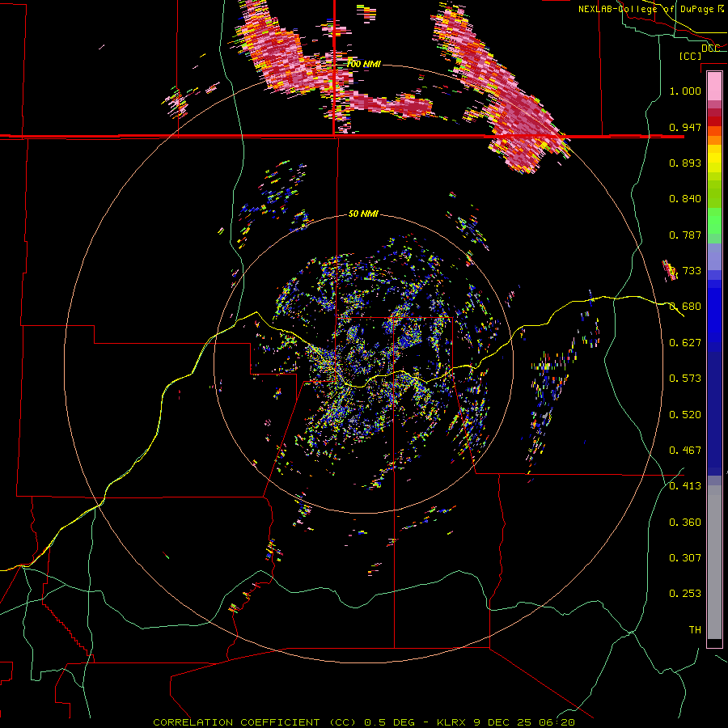Click the TH label on the color scale
Viewport: 728px width, 728px height.
point(695,630)
